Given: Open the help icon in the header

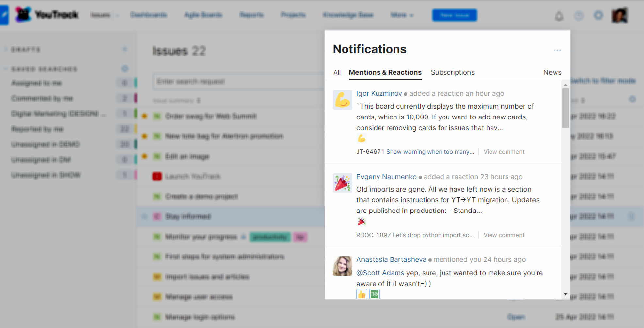Looking at the screenshot, I should point(579,15).
